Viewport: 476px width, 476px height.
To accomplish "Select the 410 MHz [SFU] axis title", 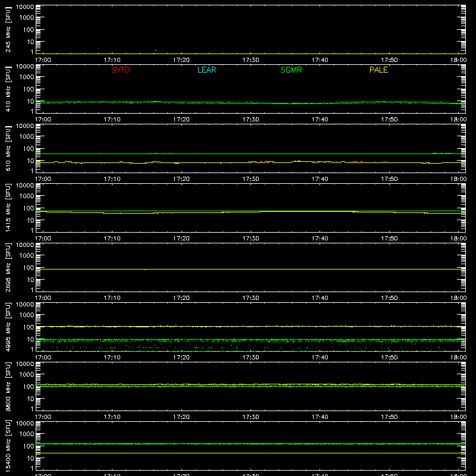I will pyautogui.click(x=8, y=89).
